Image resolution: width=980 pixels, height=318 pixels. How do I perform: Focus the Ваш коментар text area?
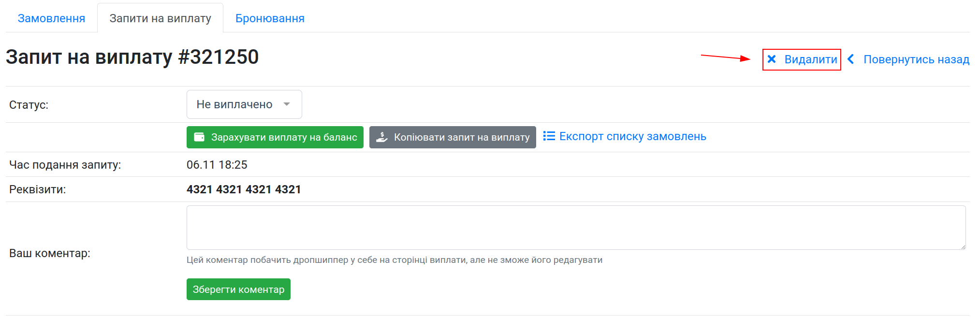pos(575,228)
